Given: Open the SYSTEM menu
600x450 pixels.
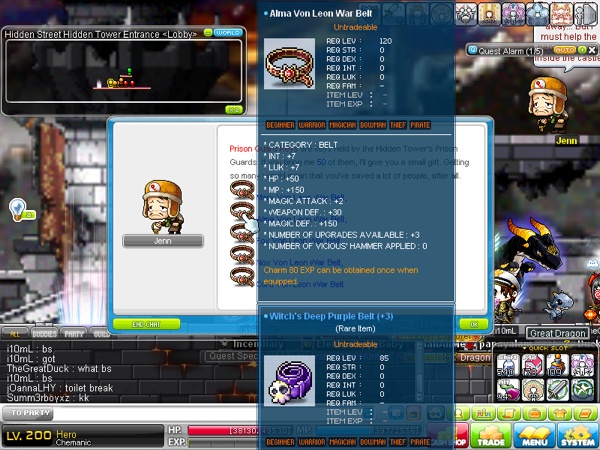Looking at the screenshot, I should point(577,435).
